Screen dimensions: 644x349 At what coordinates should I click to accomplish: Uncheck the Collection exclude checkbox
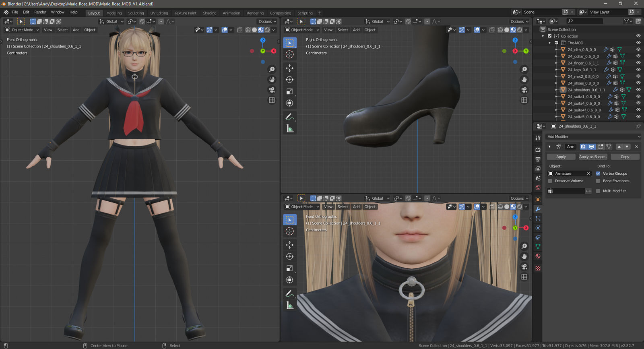tap(550, 36)
